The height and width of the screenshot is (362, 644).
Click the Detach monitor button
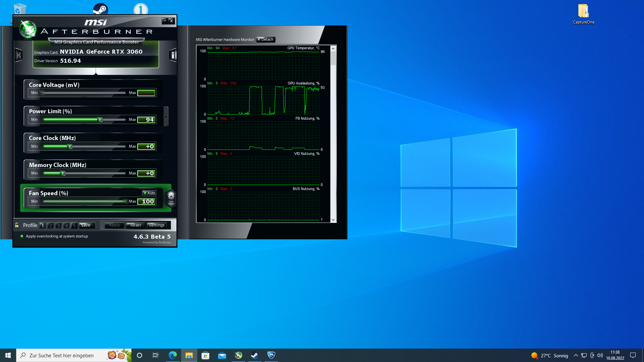click(266, 40)
